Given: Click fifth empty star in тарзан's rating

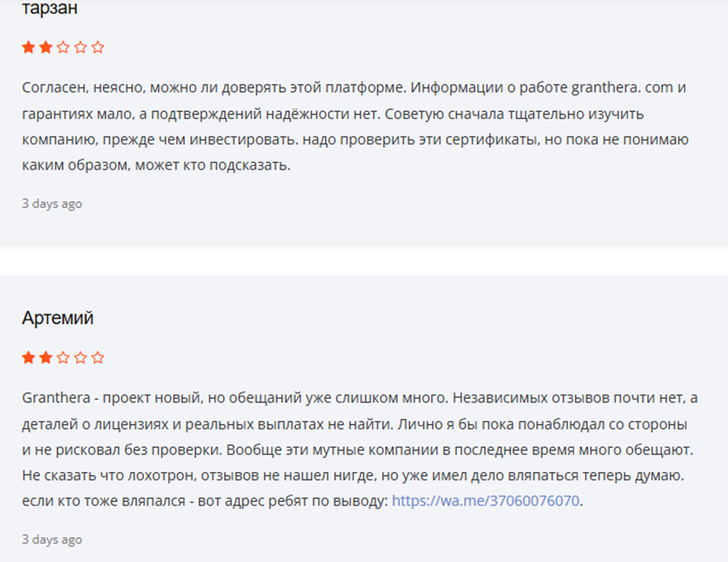Looking at the screenshot, I should click(98, 47).
